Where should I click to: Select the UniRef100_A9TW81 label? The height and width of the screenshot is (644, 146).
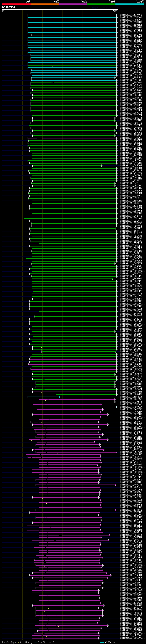click(131, 82)
